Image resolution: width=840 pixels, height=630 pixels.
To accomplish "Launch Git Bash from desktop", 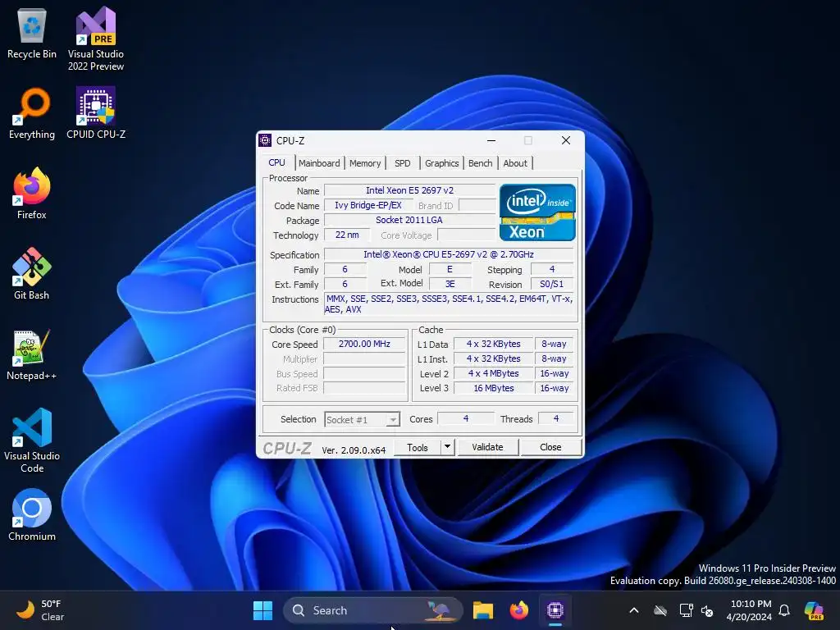I will 32,274.
